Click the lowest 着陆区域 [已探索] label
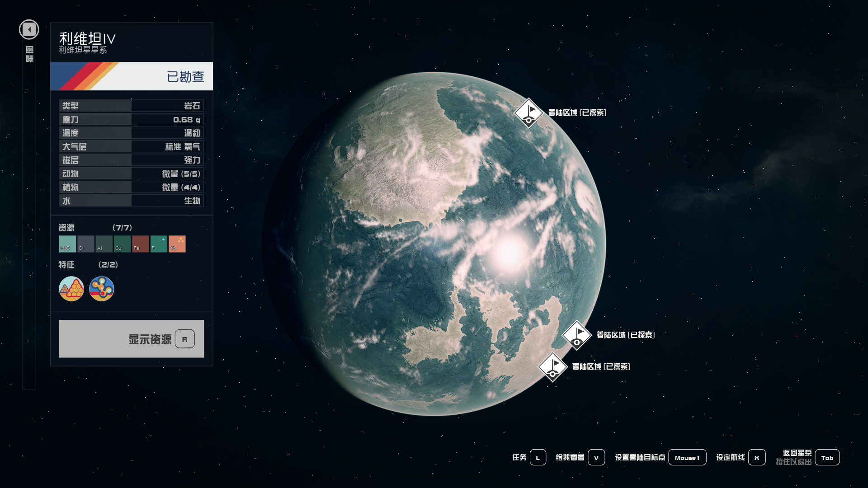The width and height of the screenshot is (868, 488). click(601, 366)
